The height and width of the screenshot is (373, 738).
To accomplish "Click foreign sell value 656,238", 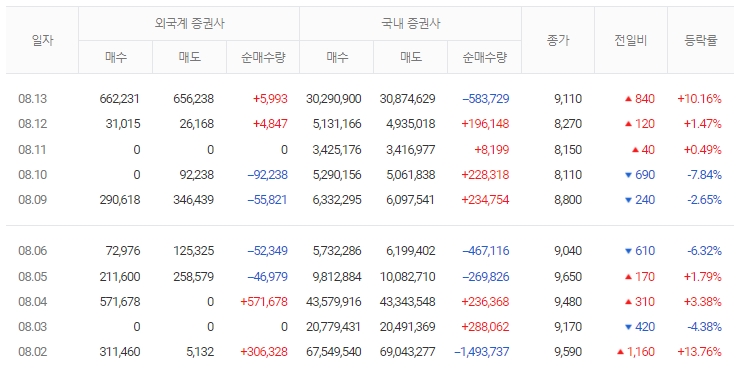I will pos(193,99).
